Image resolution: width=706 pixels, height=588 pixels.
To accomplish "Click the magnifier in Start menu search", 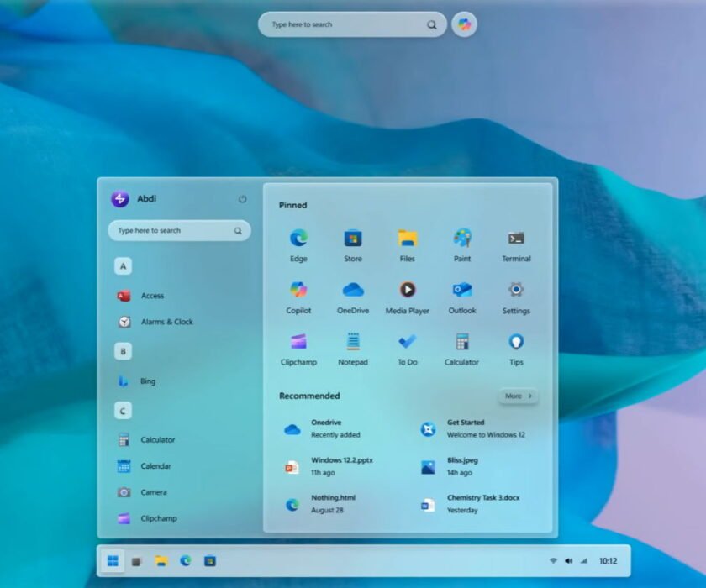I will (238, 231).
